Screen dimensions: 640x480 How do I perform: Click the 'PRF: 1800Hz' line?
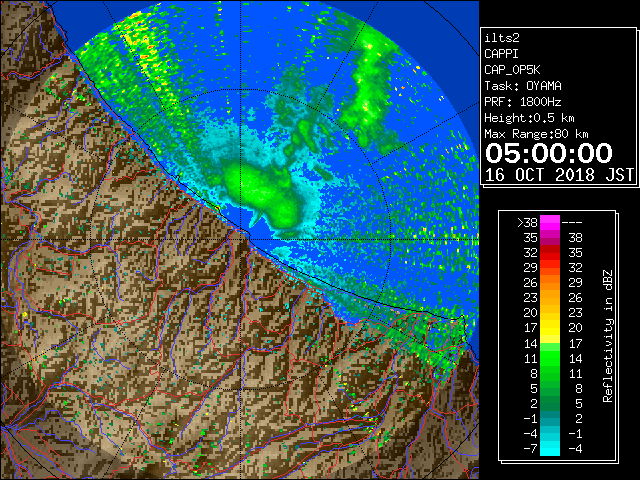523,102
